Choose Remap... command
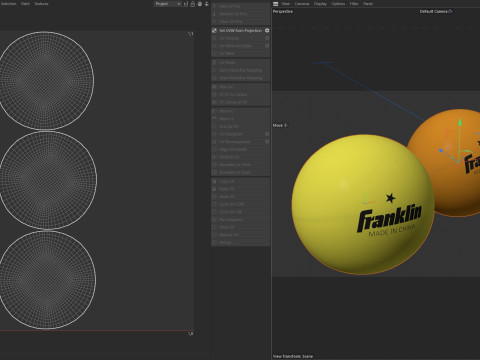480x360 pixels. (x=241, y=243)
